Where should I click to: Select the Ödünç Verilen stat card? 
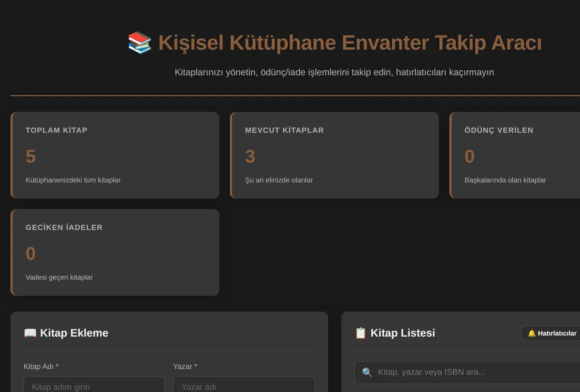click(515, 155)
